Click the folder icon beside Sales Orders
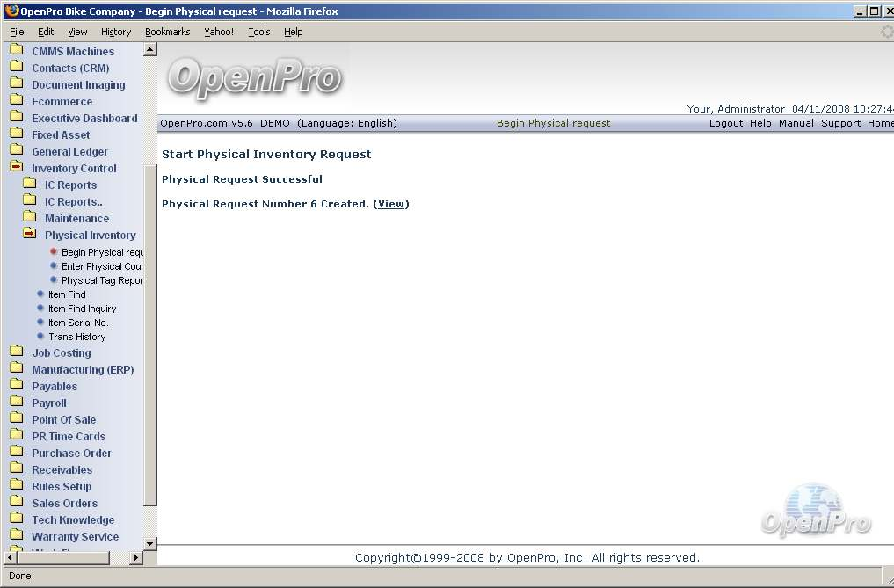Screen dimensions: 894x588 [16, 503]
